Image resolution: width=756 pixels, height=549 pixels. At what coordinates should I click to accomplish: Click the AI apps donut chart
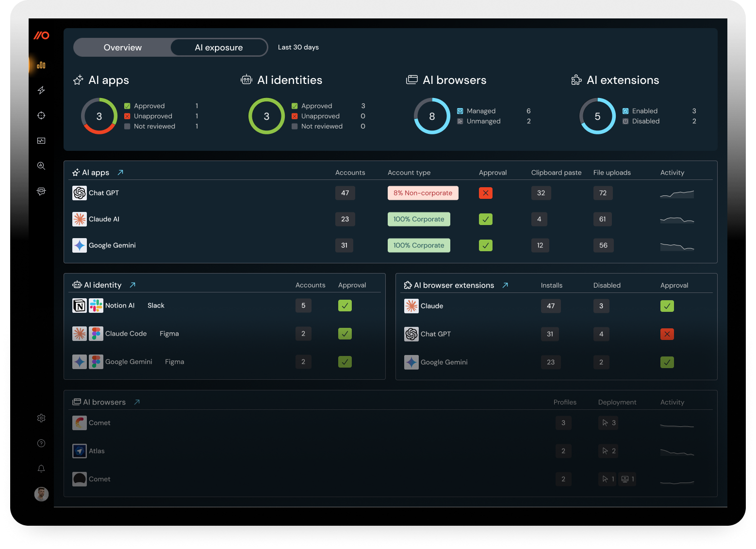pyautogui.click(x=99, y=116)
